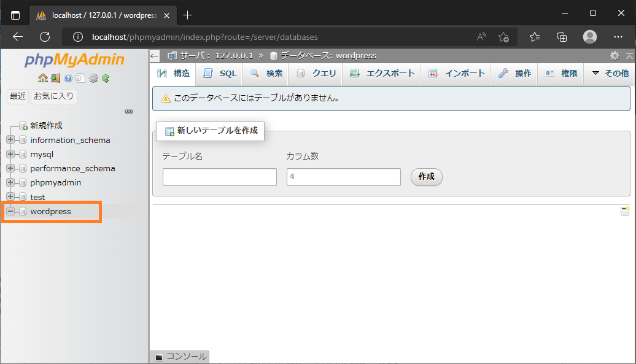Screen dimensions: 636x364
Task: Switch to the クエリ tab
Action: click(x=316, y=74)
